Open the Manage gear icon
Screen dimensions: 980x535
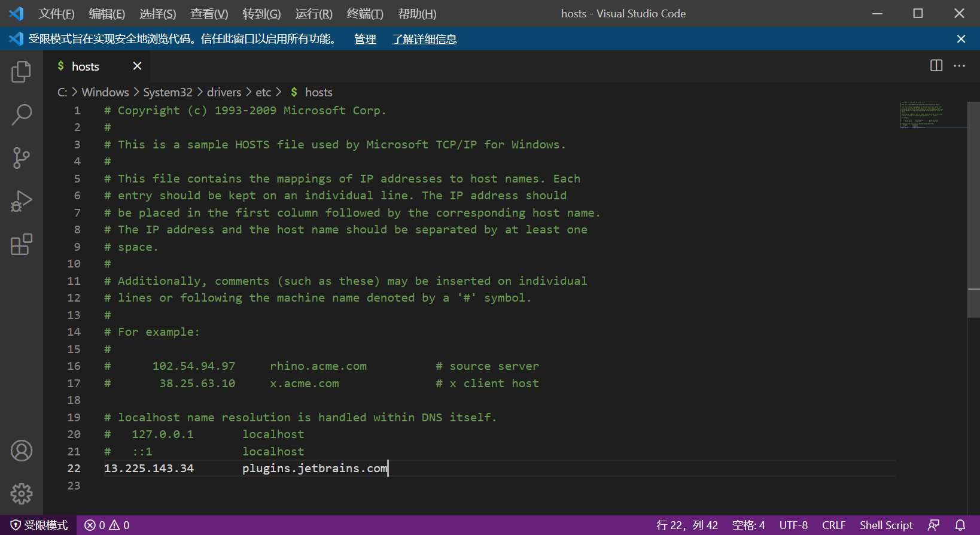click(21, 494)
